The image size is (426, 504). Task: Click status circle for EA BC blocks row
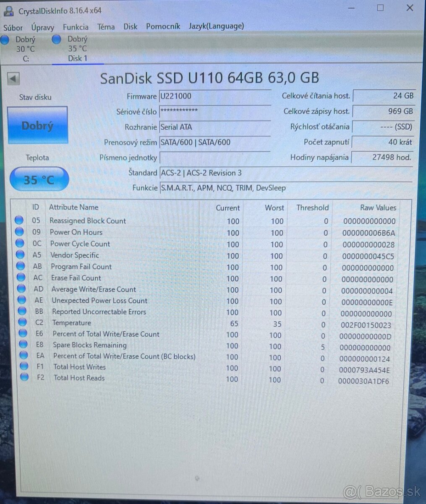click(24, 355)
